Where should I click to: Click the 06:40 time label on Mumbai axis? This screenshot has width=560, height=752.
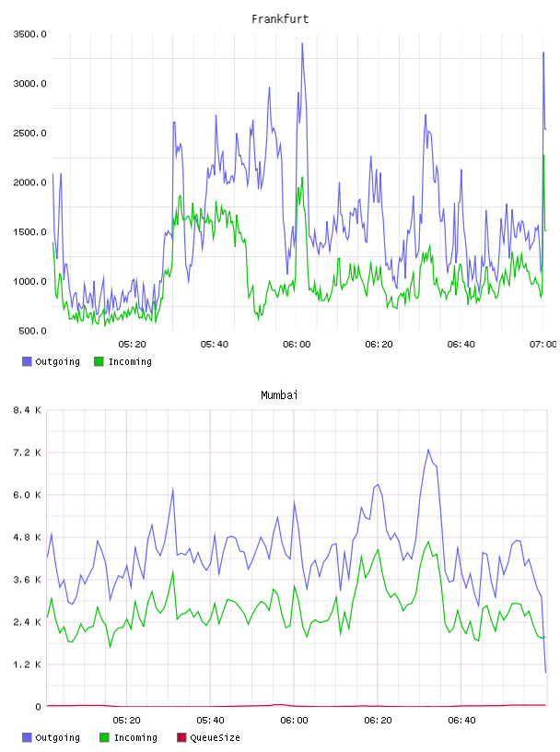click(x=461, y=721)
